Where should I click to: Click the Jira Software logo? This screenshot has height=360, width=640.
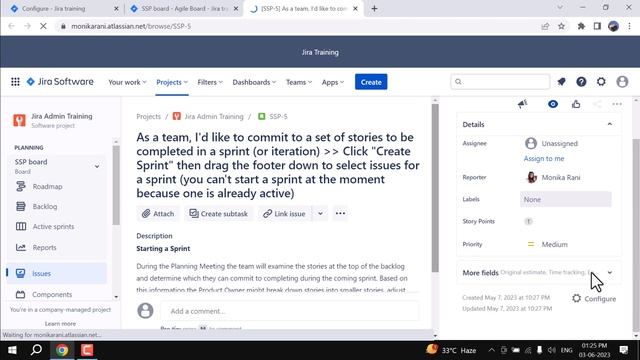click(x=60, y=82)
